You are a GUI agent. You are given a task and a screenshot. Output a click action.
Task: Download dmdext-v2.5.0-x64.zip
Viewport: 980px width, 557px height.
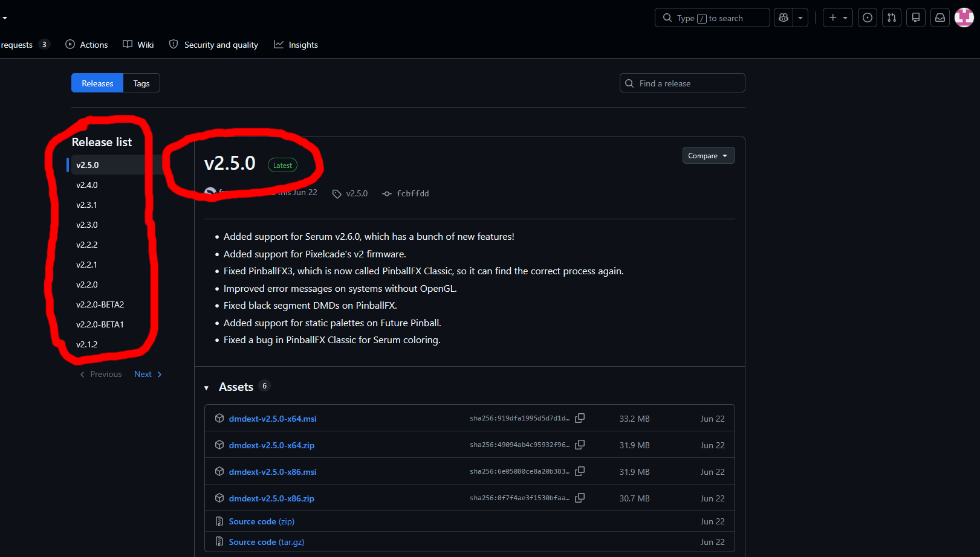[x=271, y=445]
